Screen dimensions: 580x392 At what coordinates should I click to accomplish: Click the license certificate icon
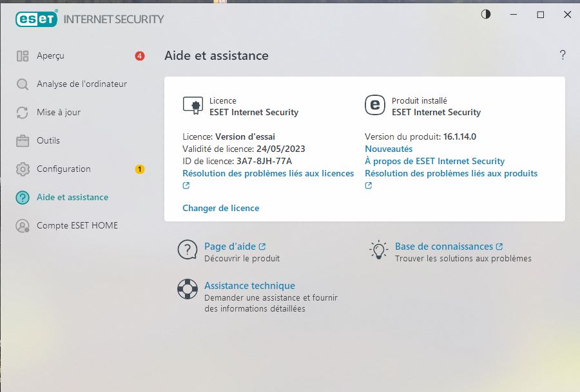pyautogui.click(x=193, y=106)
